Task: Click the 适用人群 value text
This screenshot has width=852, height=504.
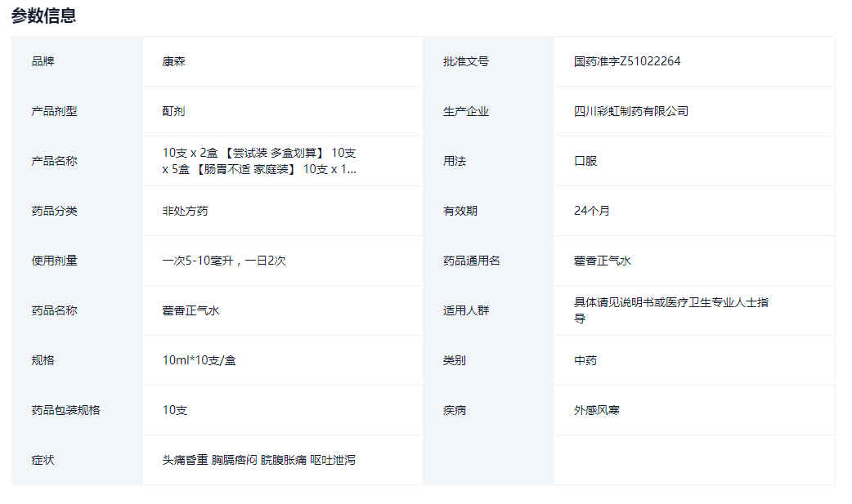Action: click(670, 310)
